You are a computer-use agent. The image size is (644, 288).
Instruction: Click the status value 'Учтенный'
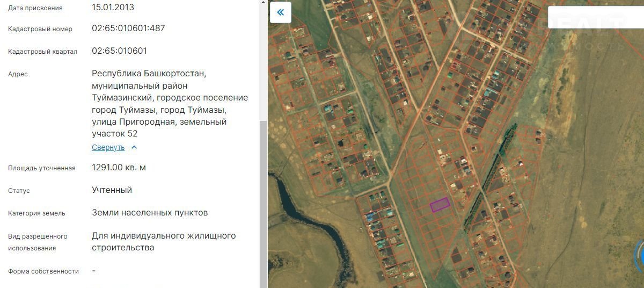point(112,190)
